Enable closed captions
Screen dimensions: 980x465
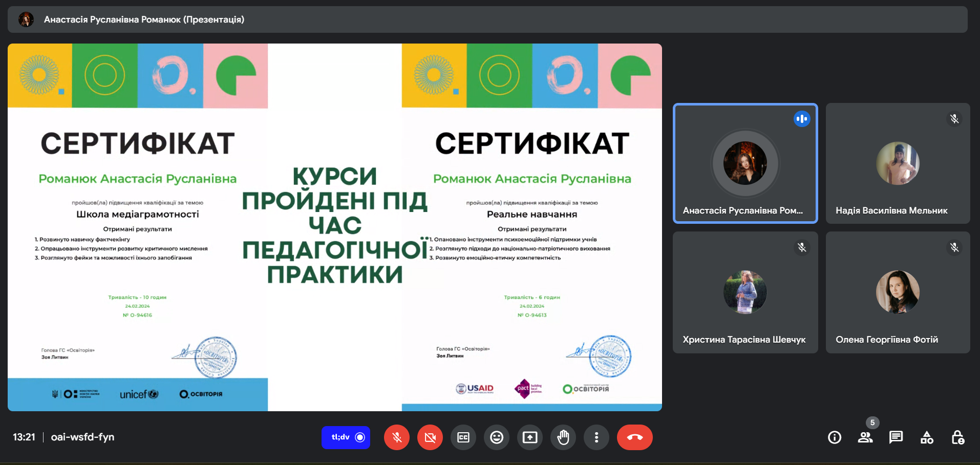pyautogui.click(x=463, y=437)
